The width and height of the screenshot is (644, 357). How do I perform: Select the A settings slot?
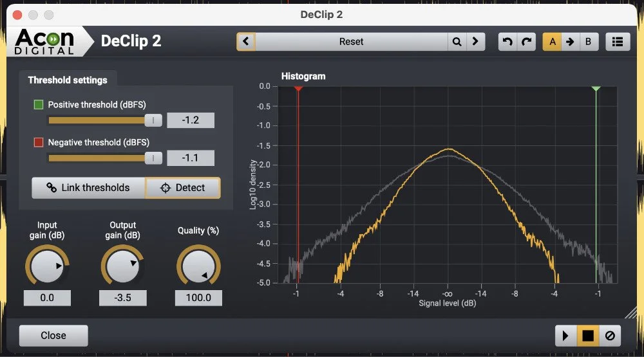(553, 41)
